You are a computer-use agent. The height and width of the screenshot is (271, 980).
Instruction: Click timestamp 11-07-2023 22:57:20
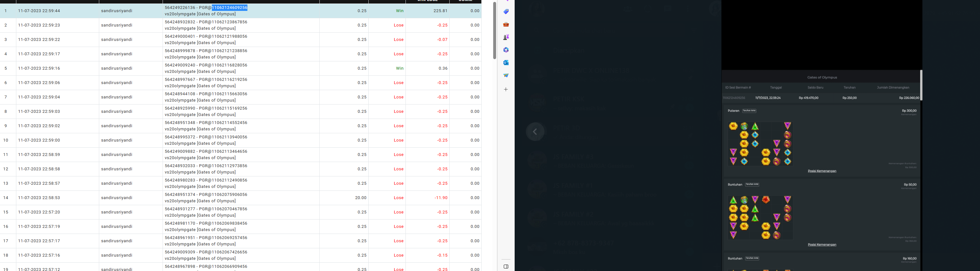pyautogui.click(x=39, y=213)
